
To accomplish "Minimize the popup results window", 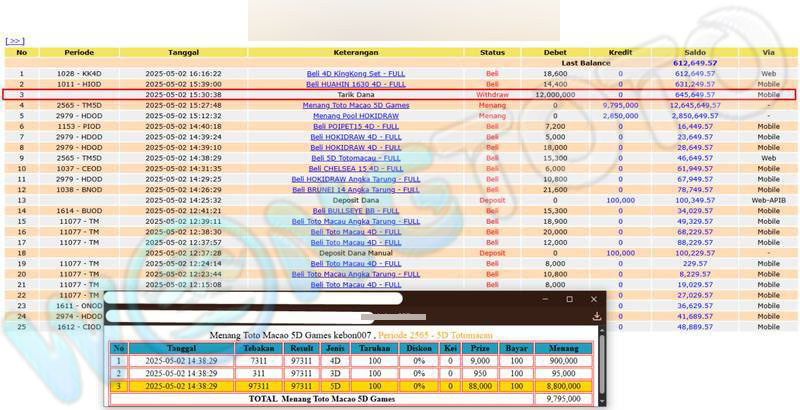I will pos(546,299).
